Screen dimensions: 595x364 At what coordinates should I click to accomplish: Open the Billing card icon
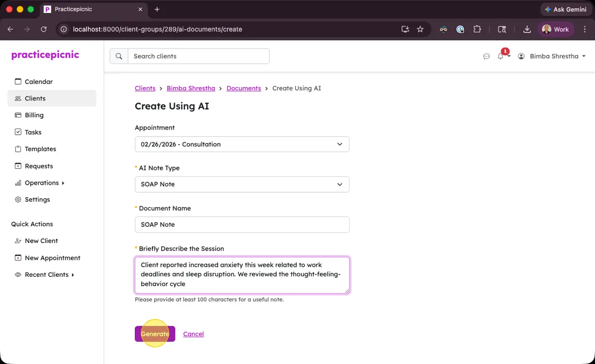[17, 115]
